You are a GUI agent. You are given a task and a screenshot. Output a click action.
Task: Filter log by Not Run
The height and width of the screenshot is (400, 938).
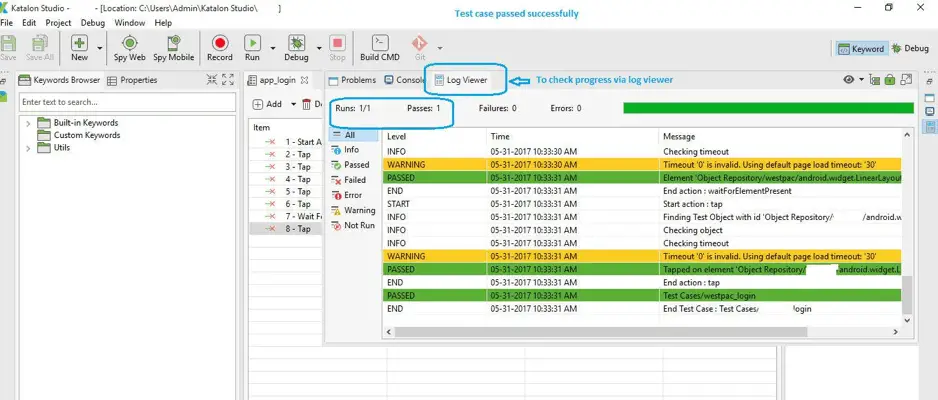click(354, 225)
